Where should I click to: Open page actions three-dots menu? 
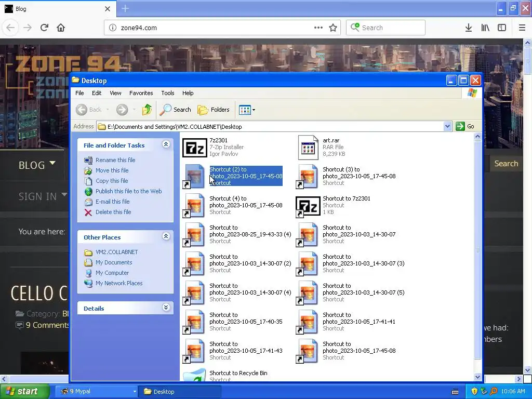[318, 28]
